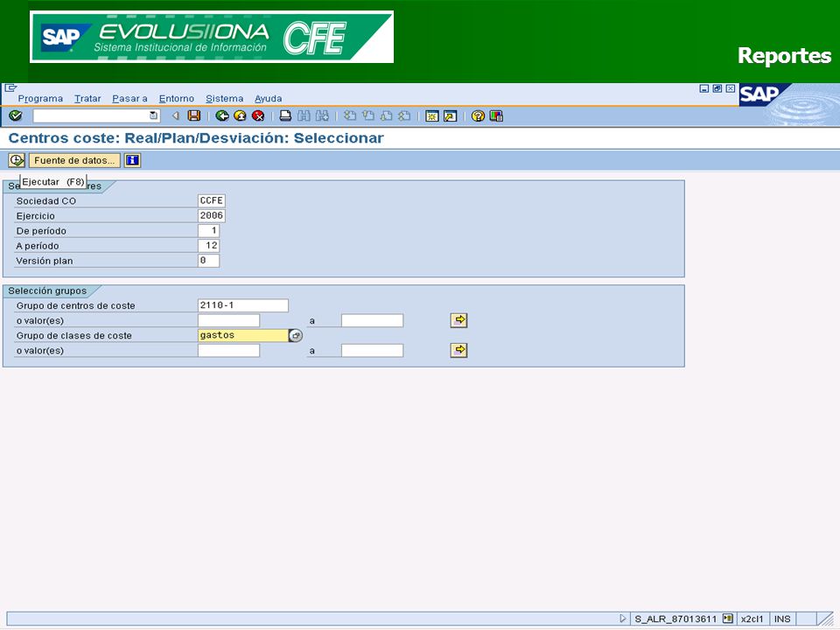This screenshot has width=840, height=630.
Task: Restore the SAP window
Action: [717, 88]
